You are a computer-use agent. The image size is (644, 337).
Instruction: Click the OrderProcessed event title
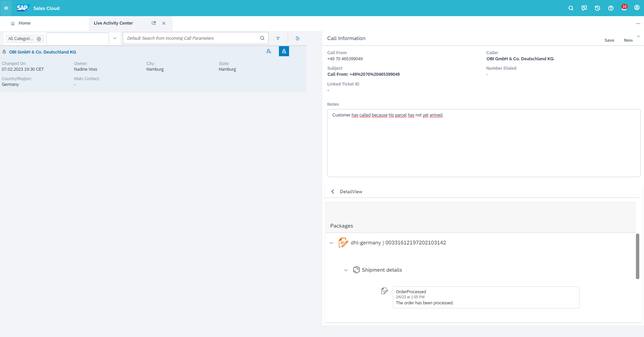point(411,292)
